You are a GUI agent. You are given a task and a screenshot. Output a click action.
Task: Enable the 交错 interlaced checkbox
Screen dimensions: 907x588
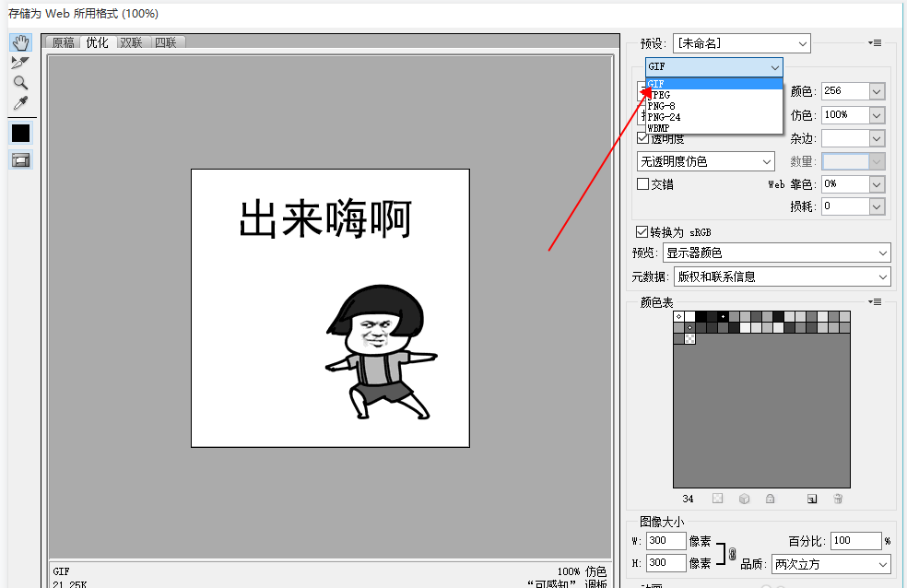tap(642, 183)
